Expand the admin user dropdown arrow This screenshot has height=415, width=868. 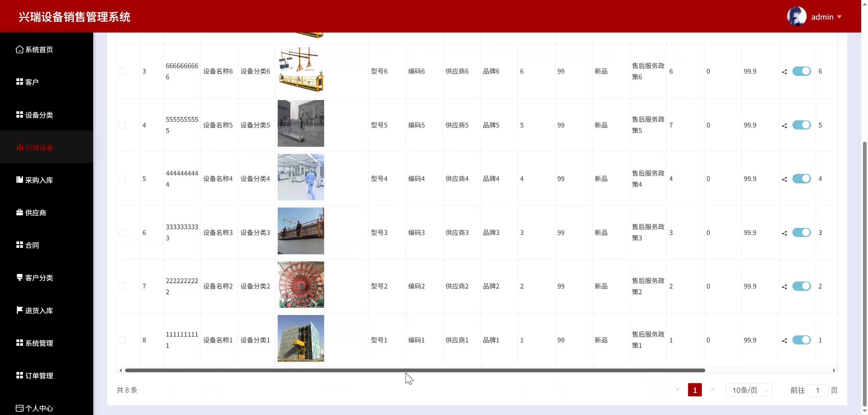[840, 17]
